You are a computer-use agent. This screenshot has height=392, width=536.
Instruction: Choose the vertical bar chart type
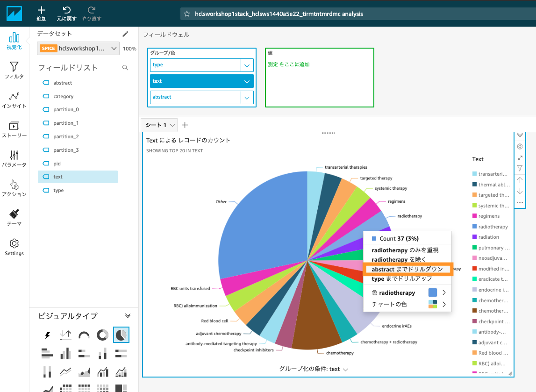coord(65,353)
